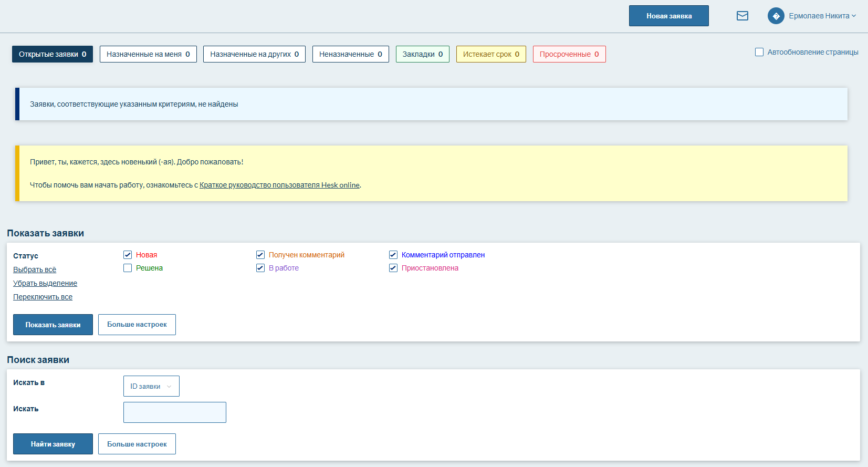Open Назначенные на меня tab
Screen dimensions: 868x467
pos(148,54)
